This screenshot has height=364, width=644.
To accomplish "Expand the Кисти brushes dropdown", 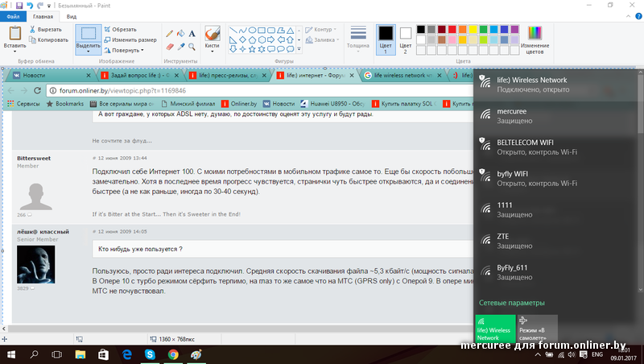I will click(213, 52).
